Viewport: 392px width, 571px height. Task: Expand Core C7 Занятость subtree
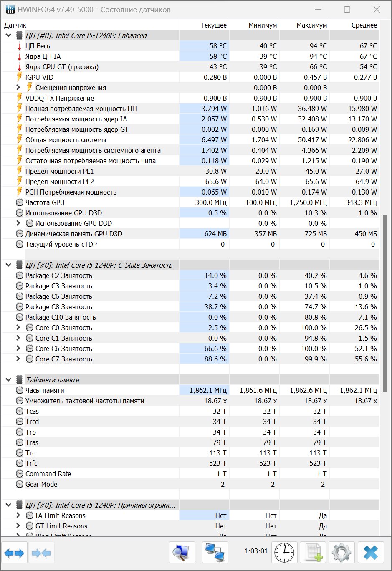pyautogui.click(x=18, y=359)
